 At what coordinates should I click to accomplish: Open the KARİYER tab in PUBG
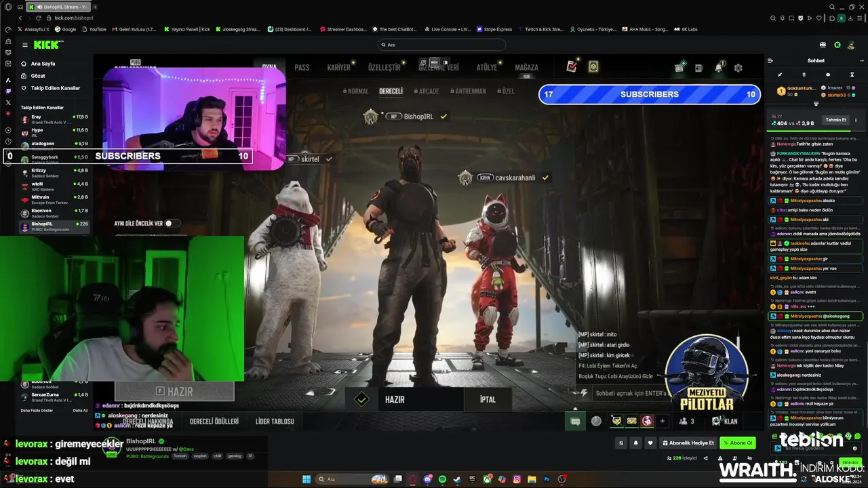coord(338,67)
